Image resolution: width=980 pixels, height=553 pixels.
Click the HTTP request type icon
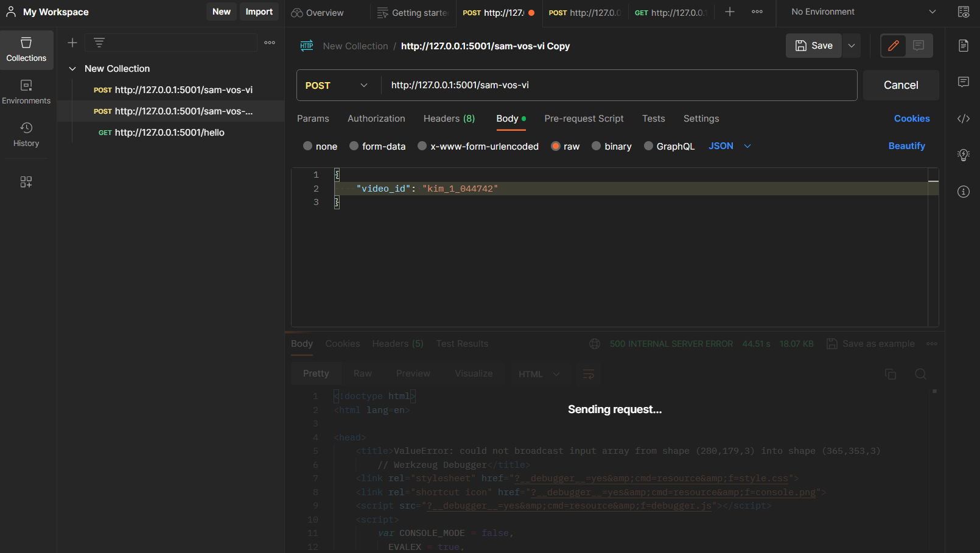click(x=307, y=46)
